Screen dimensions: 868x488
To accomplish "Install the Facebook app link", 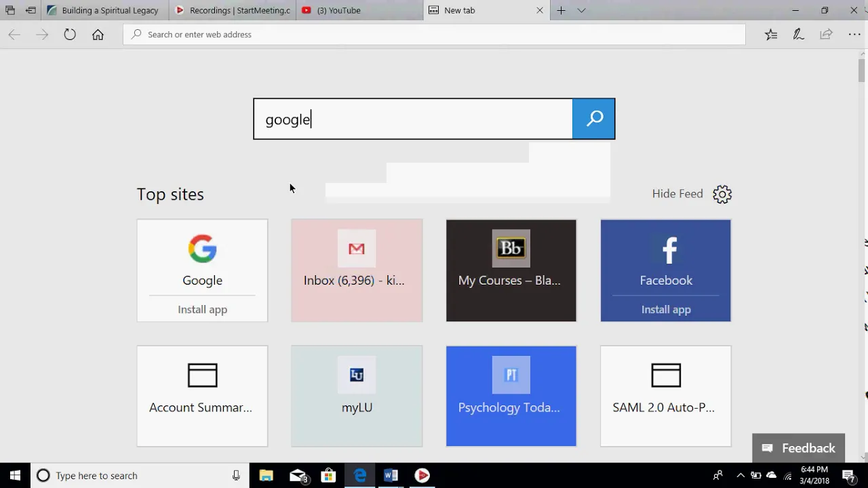I will pyautogui.click(x=666, y=309).
